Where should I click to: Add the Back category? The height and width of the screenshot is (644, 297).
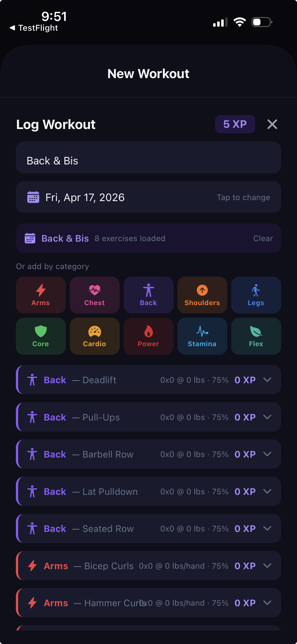click(148, 295)
